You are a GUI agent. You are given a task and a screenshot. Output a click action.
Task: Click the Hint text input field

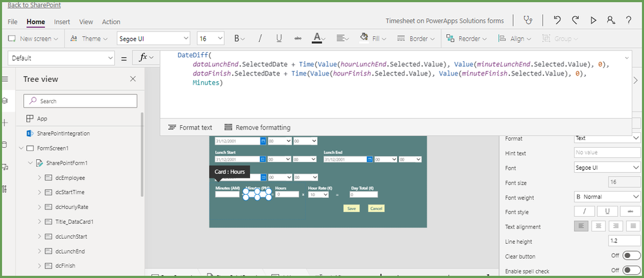pos(607,153)
